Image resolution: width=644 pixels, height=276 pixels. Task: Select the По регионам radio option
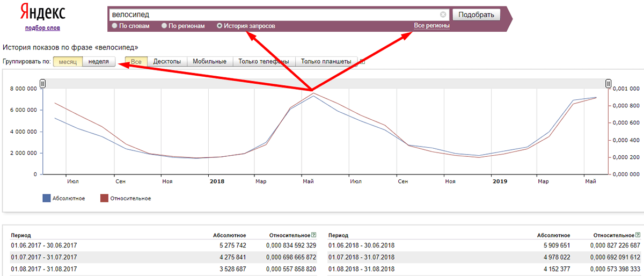164,26
